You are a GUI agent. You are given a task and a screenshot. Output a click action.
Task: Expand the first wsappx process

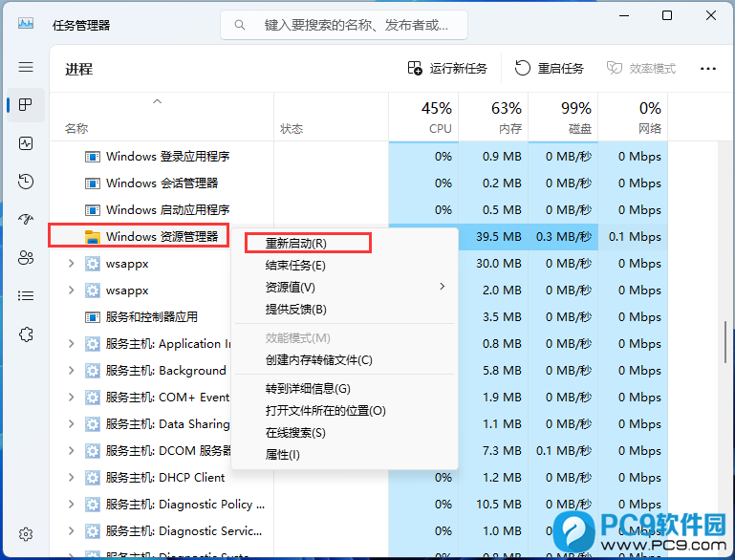[x=71, y=264]
